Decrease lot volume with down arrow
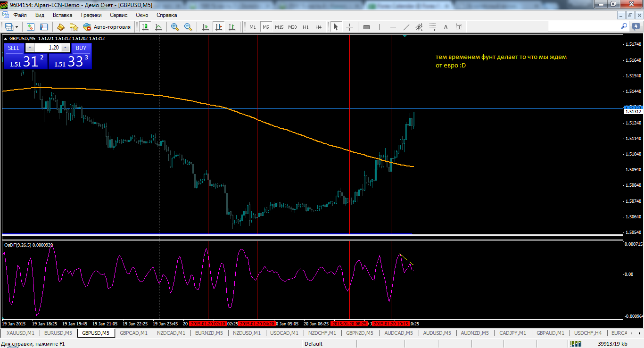This screenshot has height=348, width=644. 30,48
